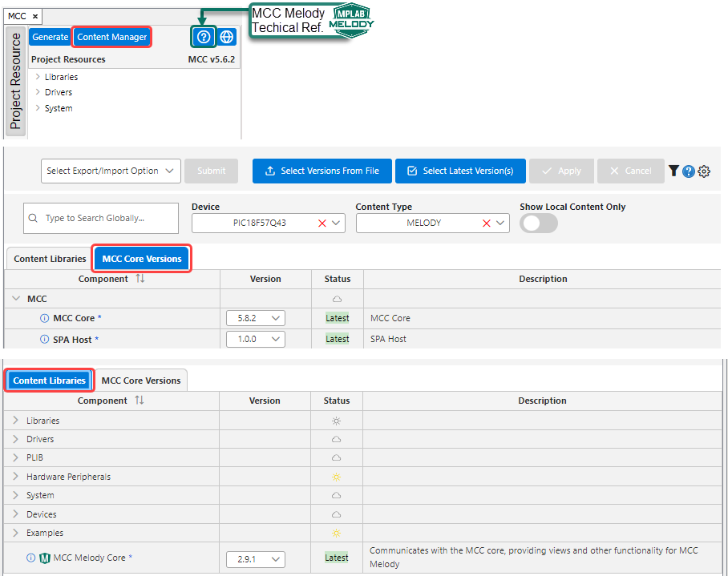Click the Drivers row cloud status icon

click(x=337, y=439)
